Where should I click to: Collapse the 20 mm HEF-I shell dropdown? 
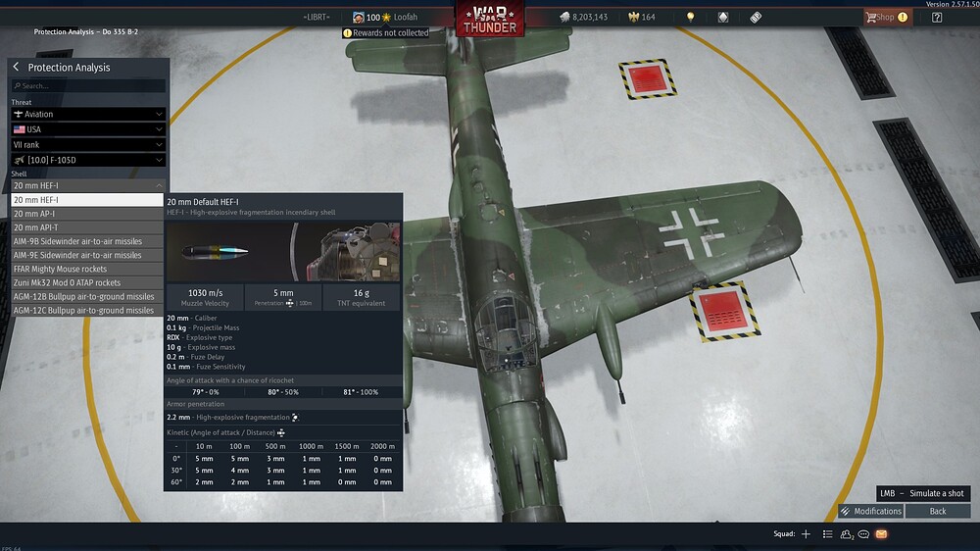(88, 185)
